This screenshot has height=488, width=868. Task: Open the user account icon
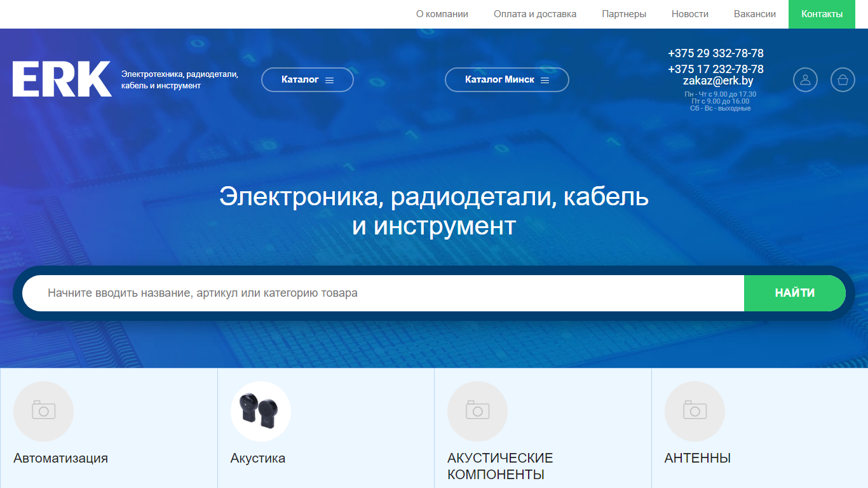[805, 80]
